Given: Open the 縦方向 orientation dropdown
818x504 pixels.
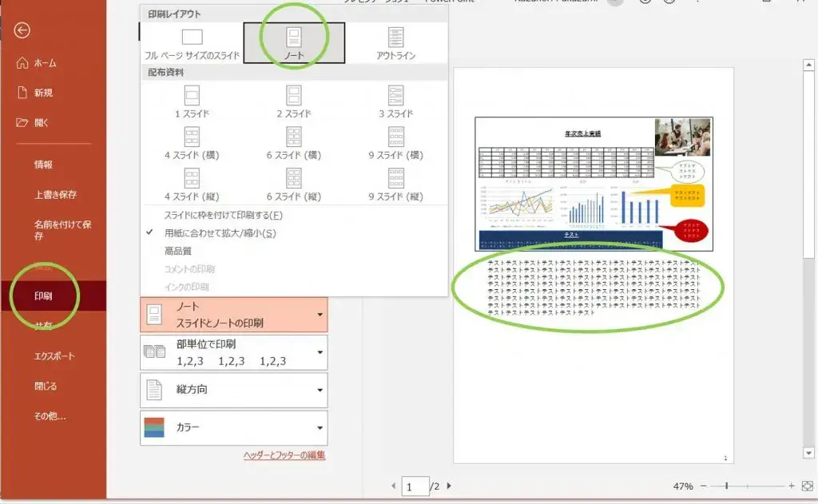Looking at the screenshot, I should coord(234,390).
